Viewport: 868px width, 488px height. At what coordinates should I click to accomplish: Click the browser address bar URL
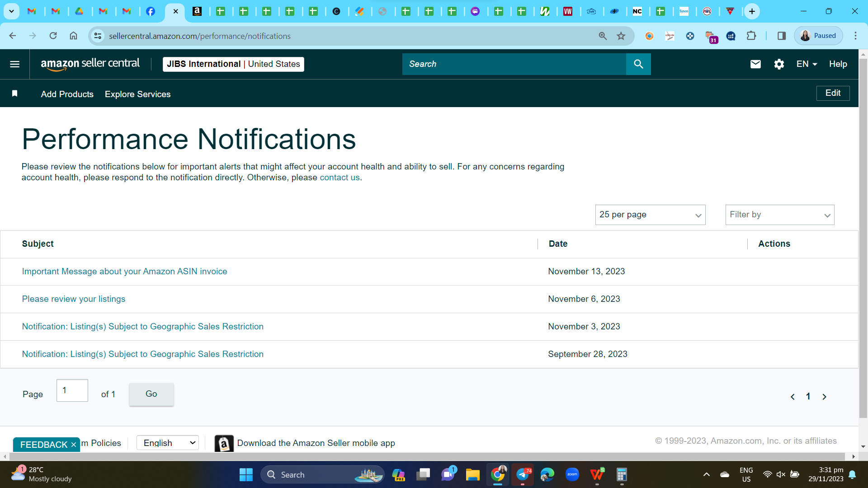point(199,36)
